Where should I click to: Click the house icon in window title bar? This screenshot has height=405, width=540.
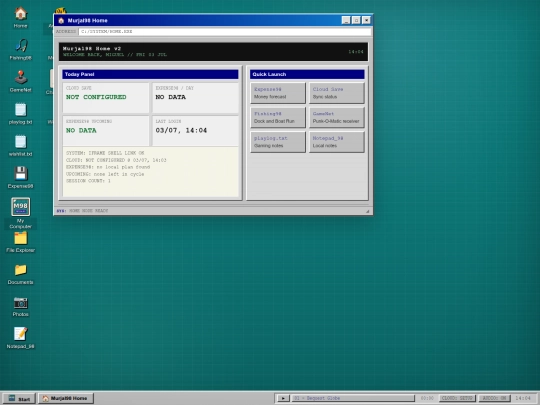pos(61,21)
